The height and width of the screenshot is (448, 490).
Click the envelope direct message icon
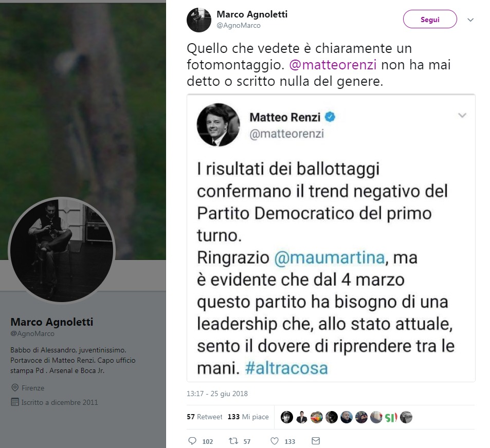pyautogui.click(x=316, y=441)
